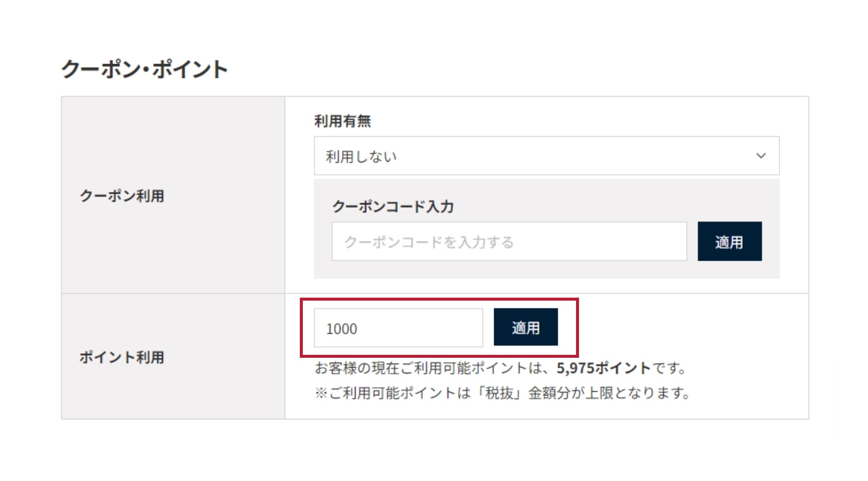Click the ※ symbol starting the note
Screen dimensions: 868x481
point(321,393)
